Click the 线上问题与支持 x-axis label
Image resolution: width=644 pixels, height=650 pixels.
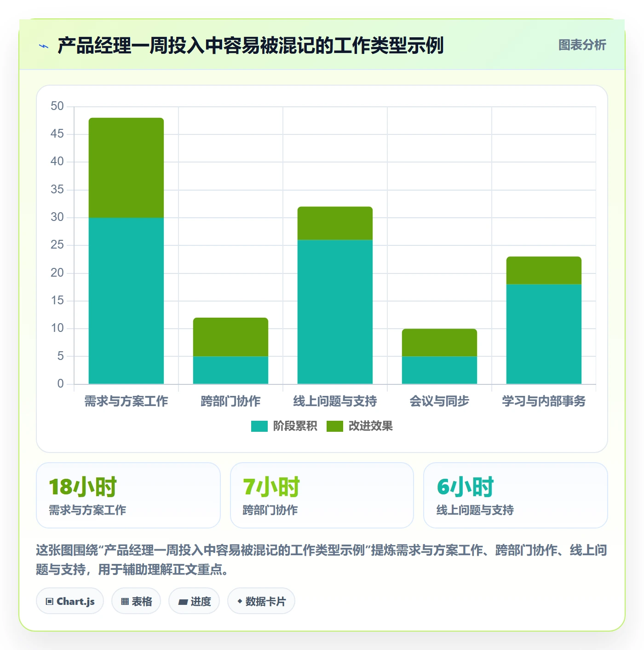[x=335, y=401]
